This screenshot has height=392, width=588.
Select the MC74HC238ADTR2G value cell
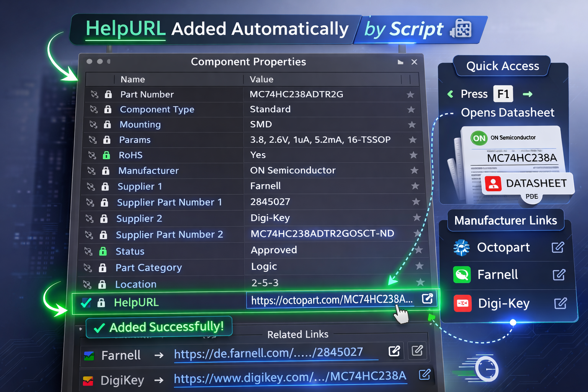point(296,94)
